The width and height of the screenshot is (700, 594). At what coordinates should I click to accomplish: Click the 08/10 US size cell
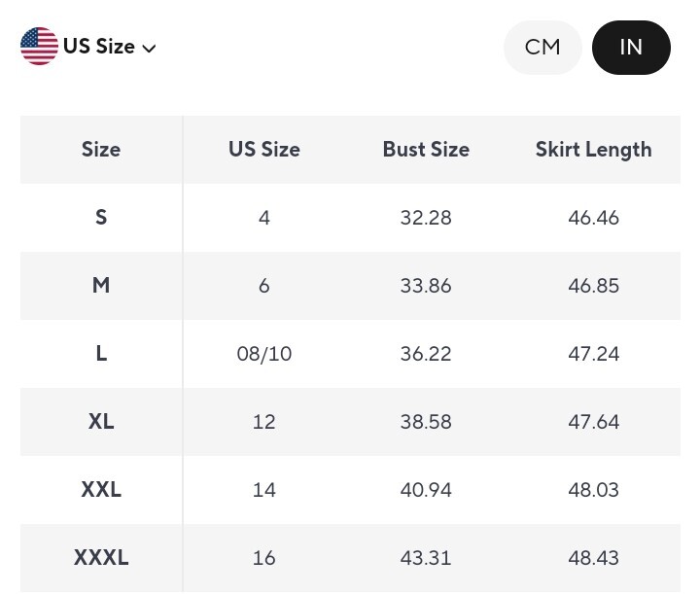(x=264, y=354)
